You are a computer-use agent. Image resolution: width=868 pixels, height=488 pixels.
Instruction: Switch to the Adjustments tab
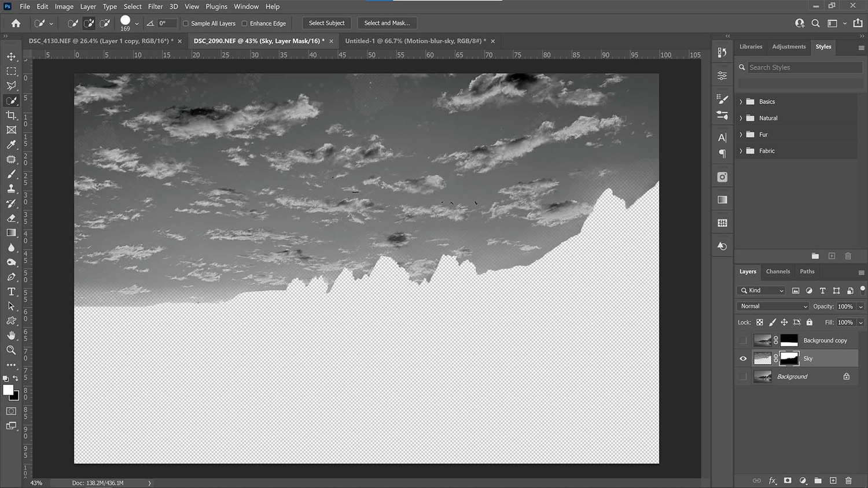tap(789, 47)
